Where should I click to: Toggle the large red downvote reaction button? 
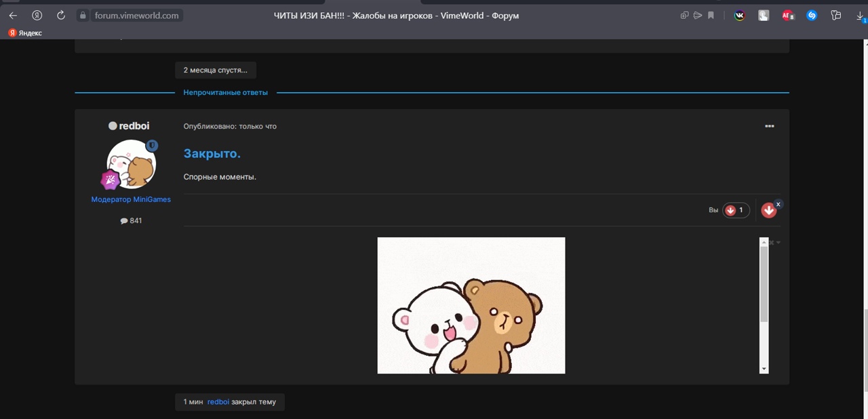point(768,211)
